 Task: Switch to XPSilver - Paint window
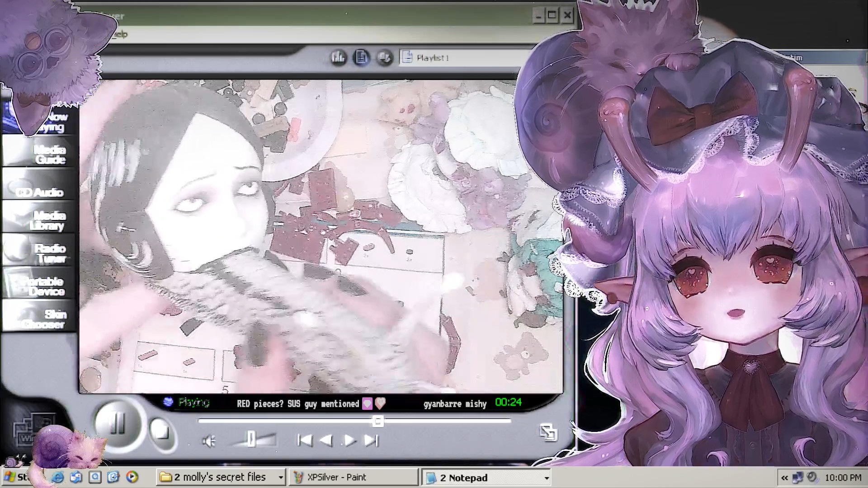tap(353, 477)
